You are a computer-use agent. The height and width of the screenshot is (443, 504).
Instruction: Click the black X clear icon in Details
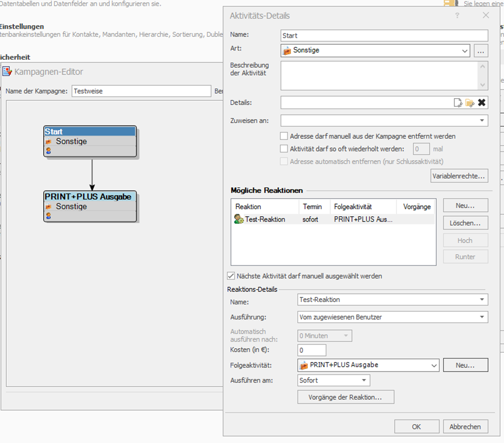tap(482, 102)
